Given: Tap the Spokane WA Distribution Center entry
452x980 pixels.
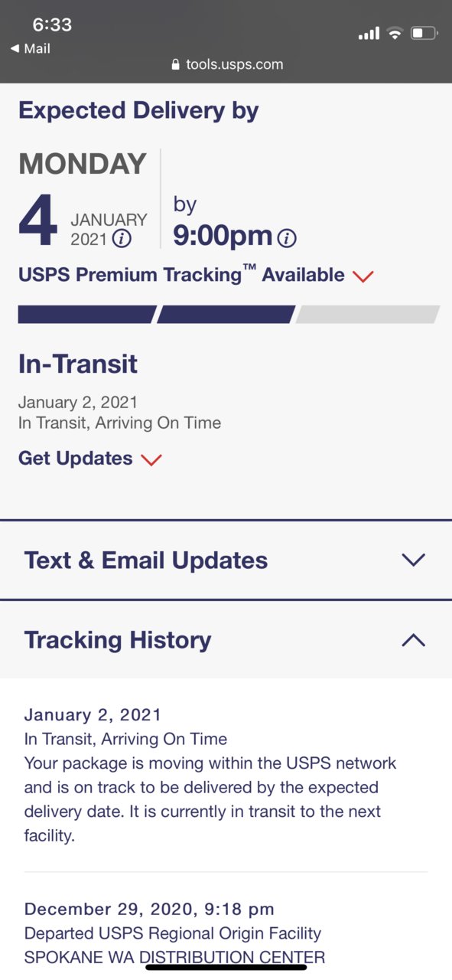Looking at the screenshot, I should point(174,957).
